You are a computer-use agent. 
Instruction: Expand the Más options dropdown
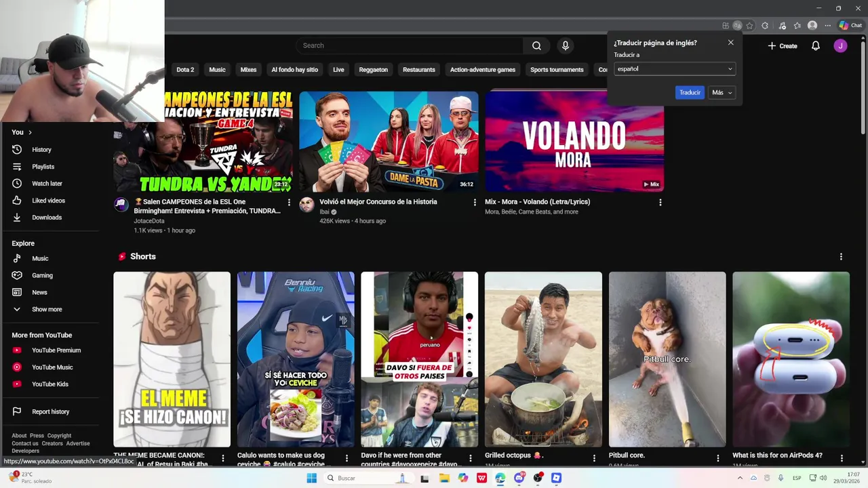(722, 92)
